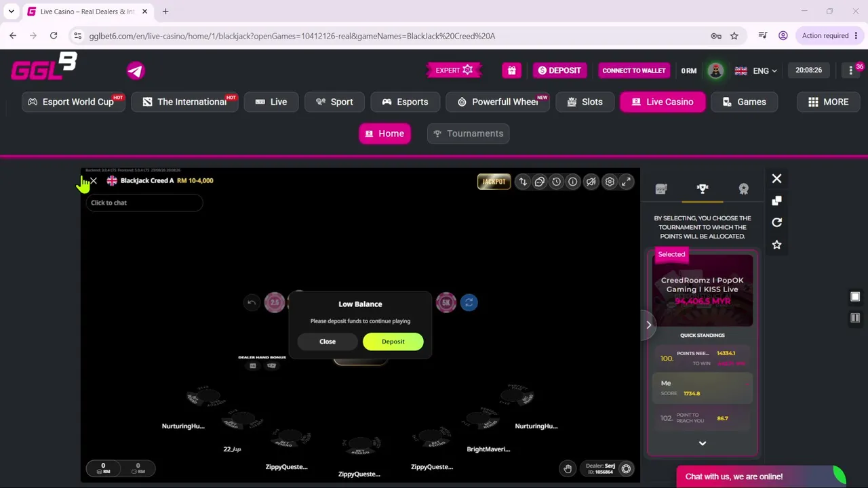Select the CreedRoomz PopOK tournament card
This screenshot has height=488, width=868.
click(x=703, y=290)
